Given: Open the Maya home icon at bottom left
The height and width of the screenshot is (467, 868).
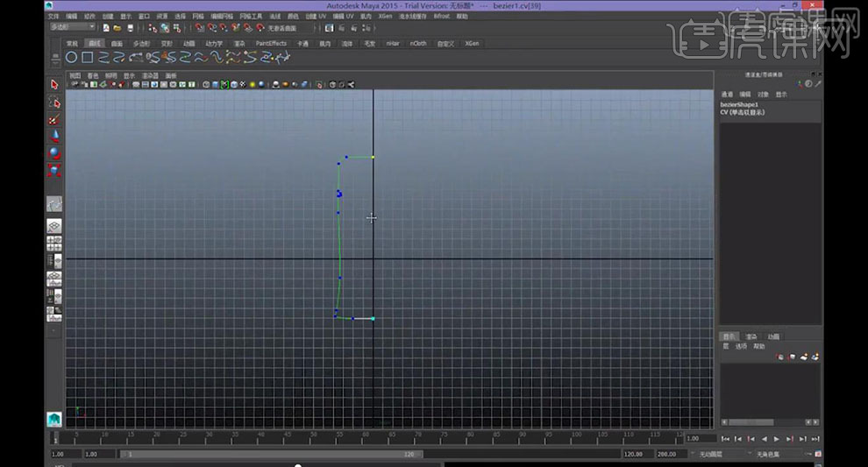Looking at the screenshot, I should tap(54, 419).
